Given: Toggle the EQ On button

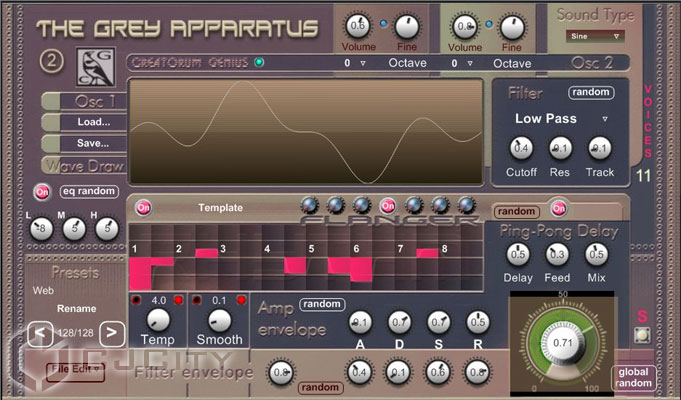Looking at the screenshot, I should click(42, 192).
